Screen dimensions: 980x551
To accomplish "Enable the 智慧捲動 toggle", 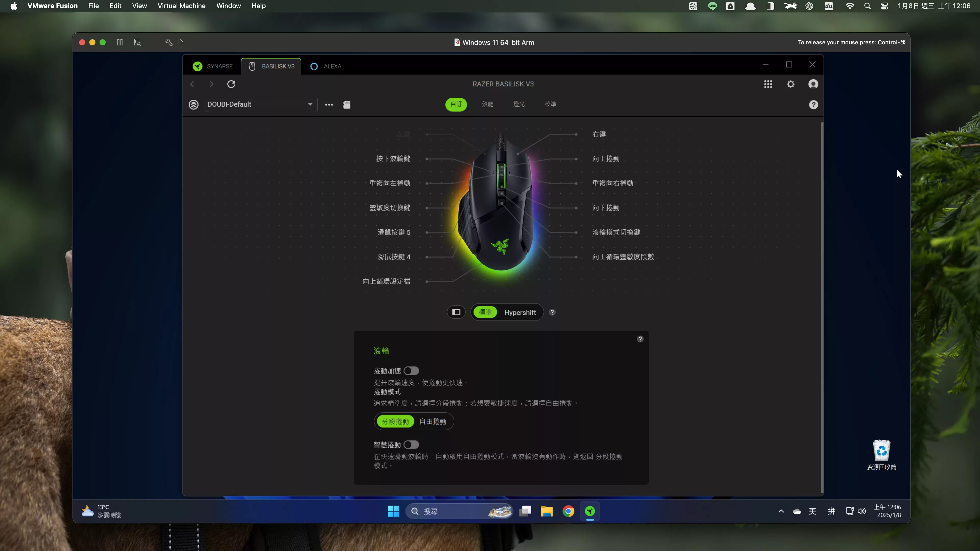I will 411,445.
